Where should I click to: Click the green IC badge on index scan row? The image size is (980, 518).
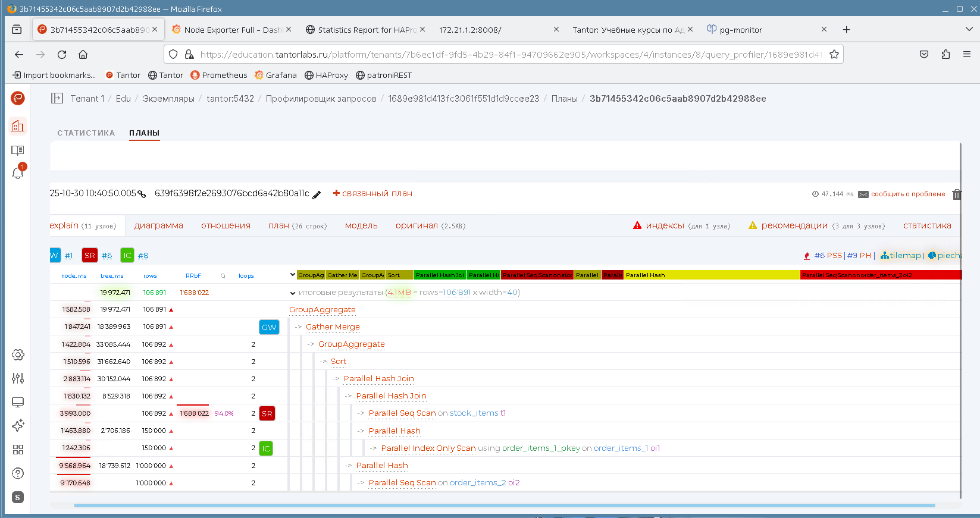(266, 448)
